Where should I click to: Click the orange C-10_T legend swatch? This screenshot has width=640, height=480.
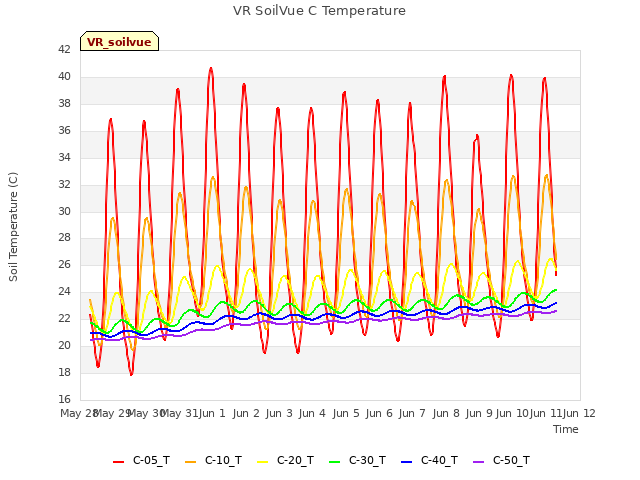point(190,462)
